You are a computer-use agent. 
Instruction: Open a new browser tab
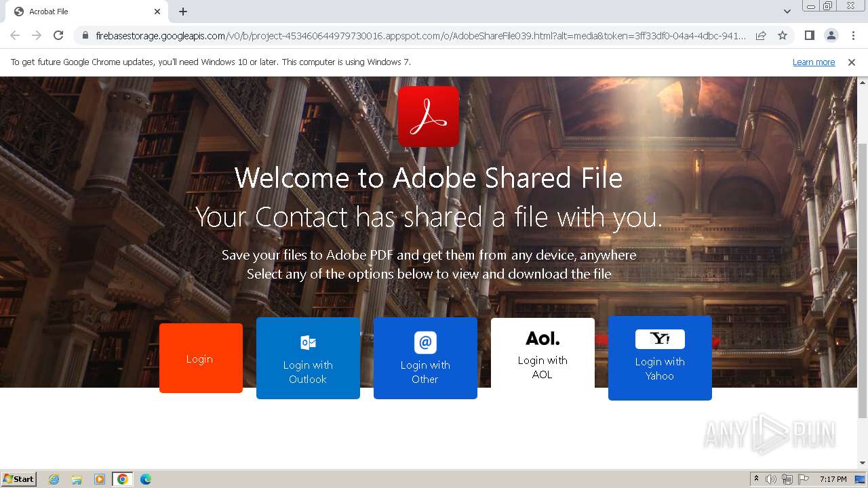click(183, 12)
